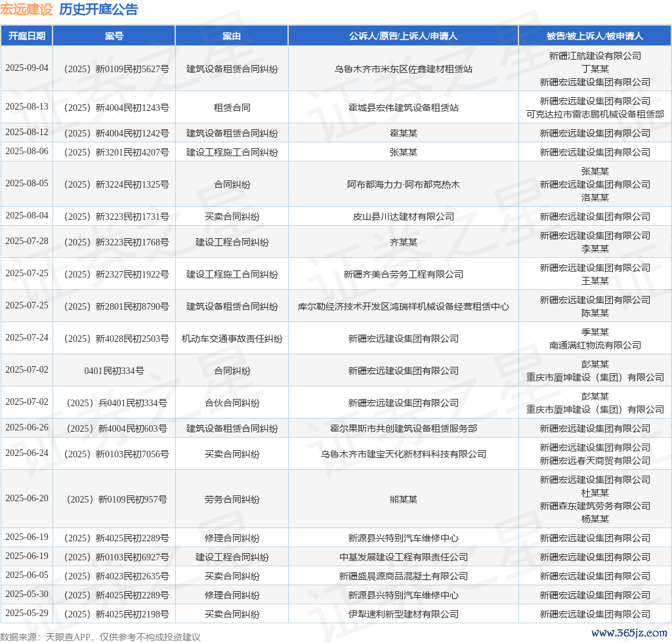Viewport: 672px width, 643px height.
Task: Select the 机动车交通事故责任纠纷 cell
Action: (x=232, y=339)
